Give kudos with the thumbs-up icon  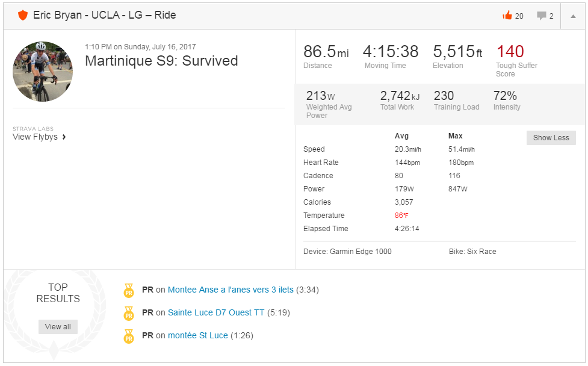click(x=507, y=16)
